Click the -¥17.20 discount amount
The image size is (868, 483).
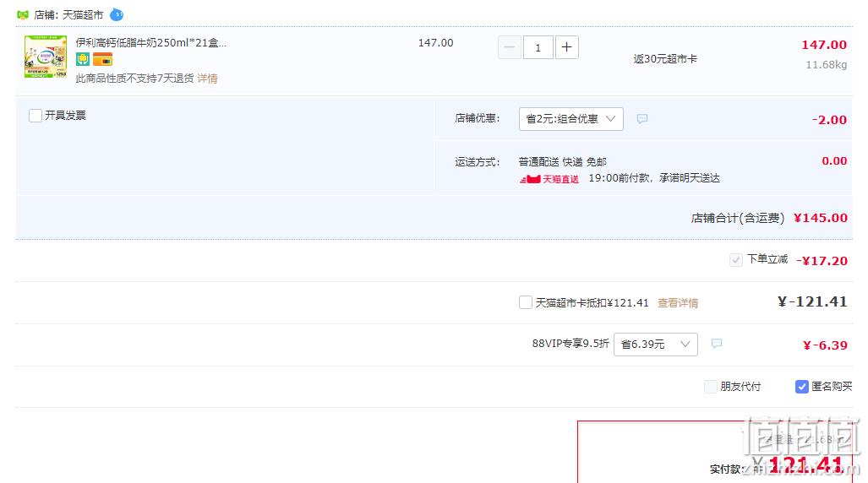[822, 261]
